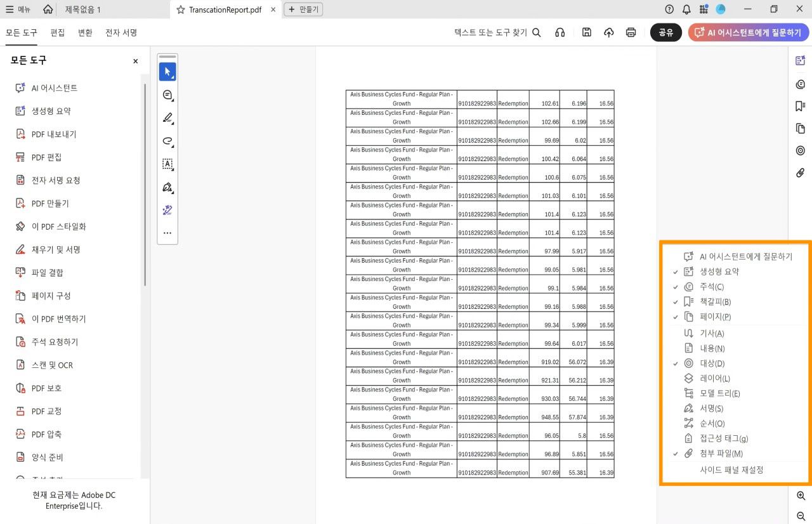
Task: Click the sparkle AI edit tool in the quick toolbar
Action: pyautogui.click(x=167, y=210)
